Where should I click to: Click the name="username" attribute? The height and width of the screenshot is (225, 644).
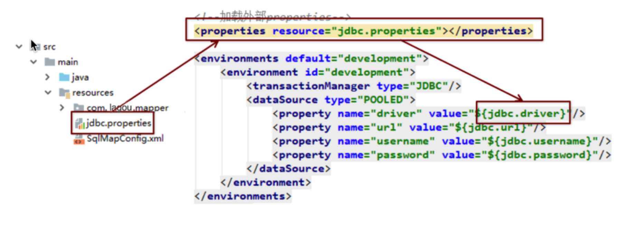point(386,141)
